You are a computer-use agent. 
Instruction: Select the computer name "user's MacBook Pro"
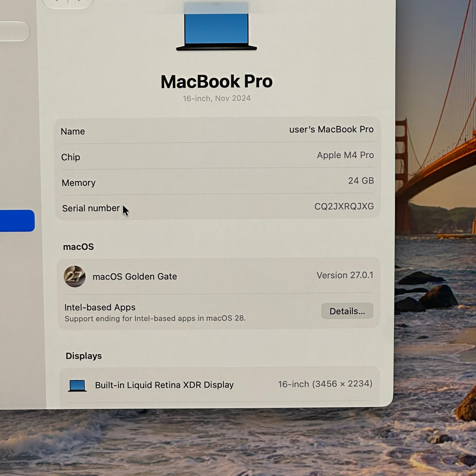point(331,129)
